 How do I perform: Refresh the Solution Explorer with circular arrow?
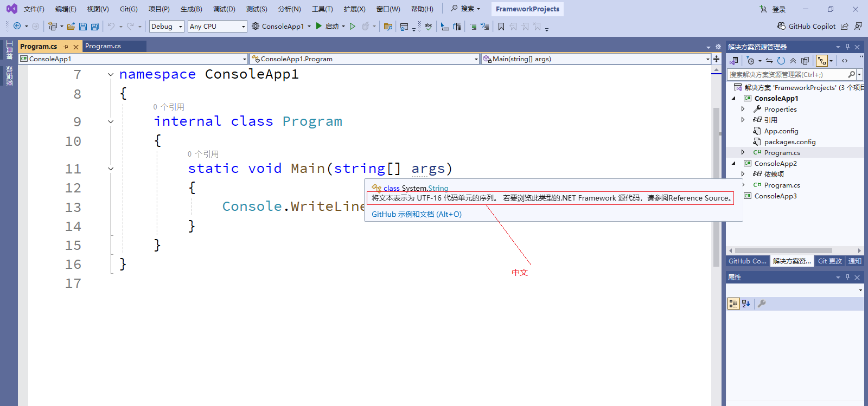tap(781, 61)
